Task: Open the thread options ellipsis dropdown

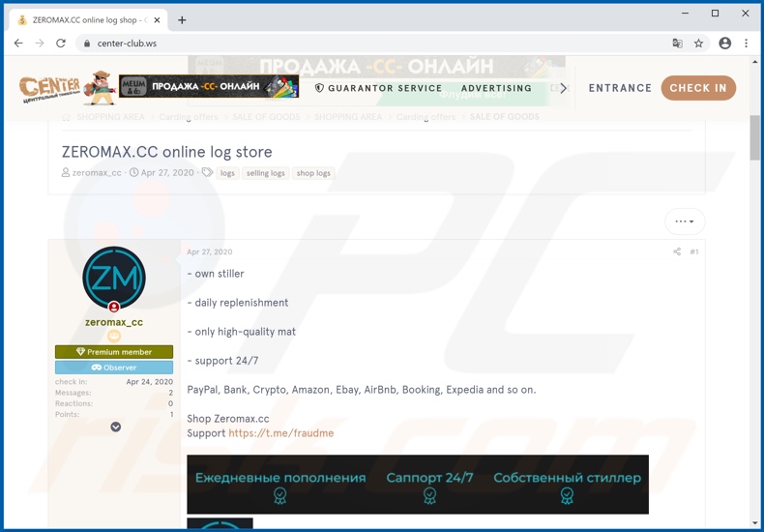Action: click(685, 222)
